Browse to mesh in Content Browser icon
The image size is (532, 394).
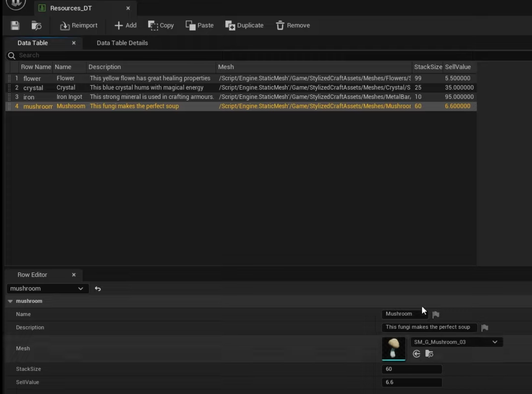(x=429, y=354)
